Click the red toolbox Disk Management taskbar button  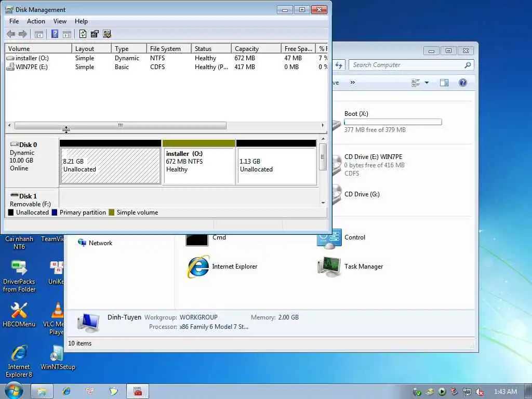[x=137, y=392]
